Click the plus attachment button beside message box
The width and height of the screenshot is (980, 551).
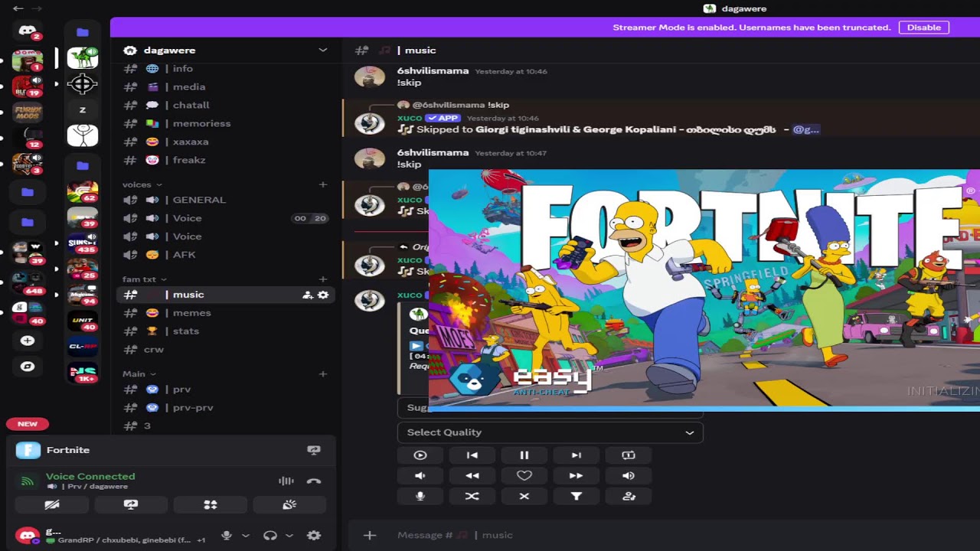(x=370, y=536)
